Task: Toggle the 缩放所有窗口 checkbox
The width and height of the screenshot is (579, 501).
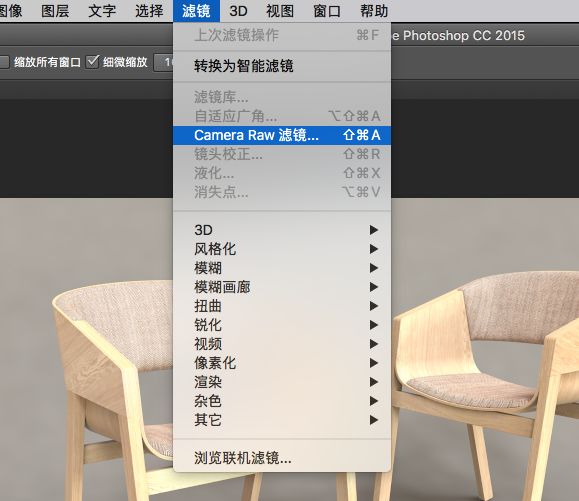Action: coord(4,62)
